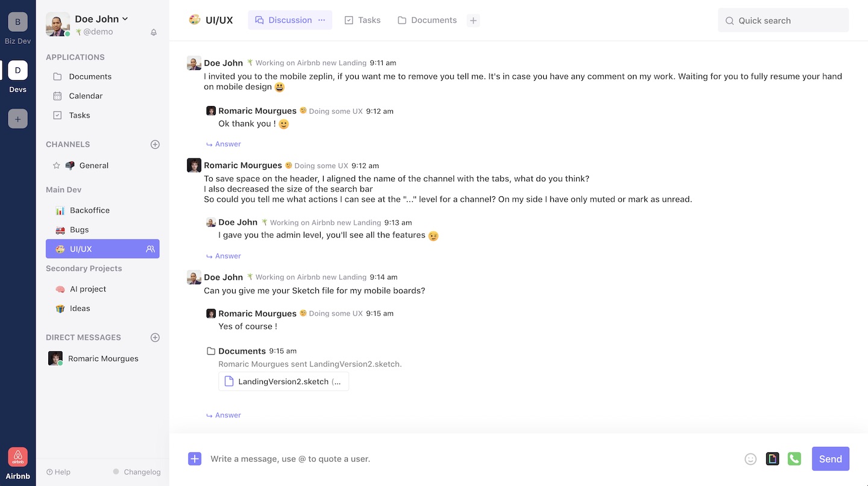Switch to the Tasks tab
The image size is (868, 486).
click(x=362, y=20)
